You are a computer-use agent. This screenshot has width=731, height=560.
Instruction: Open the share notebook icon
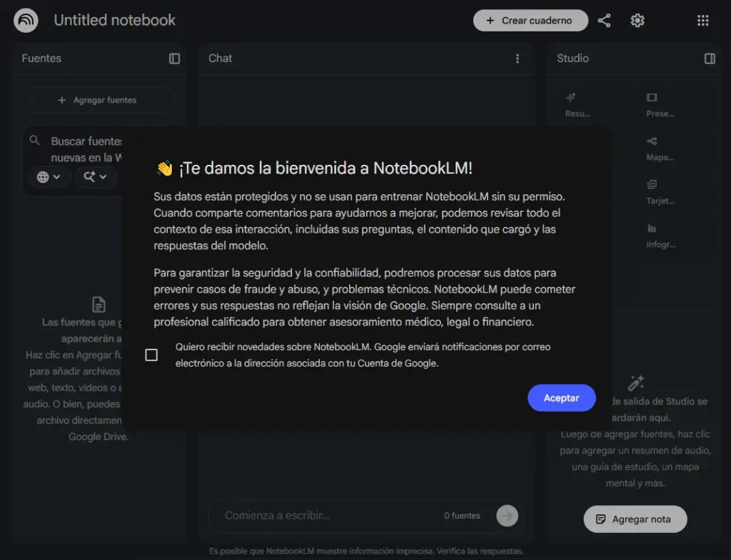click(604, 21)
